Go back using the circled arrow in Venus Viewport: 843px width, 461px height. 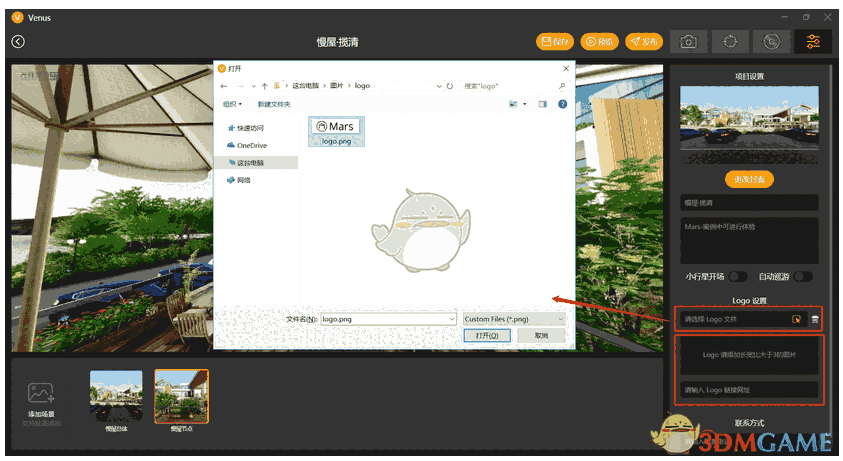[x=18, y=41]
